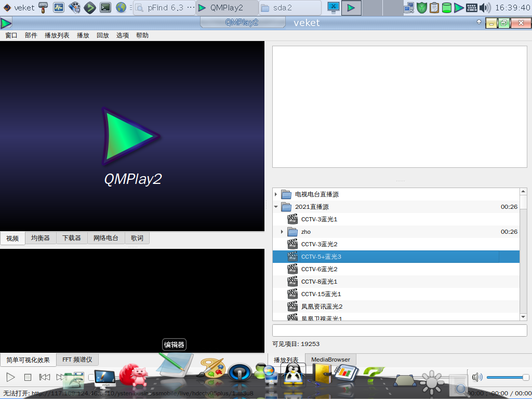
Task: Select CCTV-6蓝光2 in playlist
Action: [x=396, y=269]
